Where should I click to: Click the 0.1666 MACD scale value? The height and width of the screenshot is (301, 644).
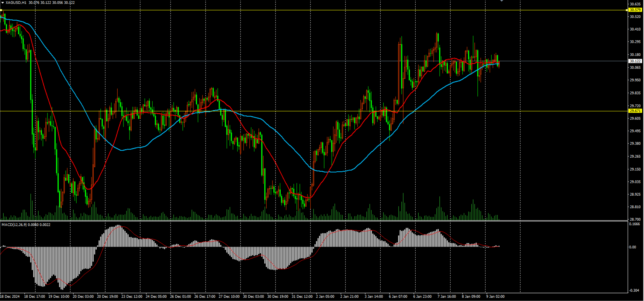click(x=634, y=224)
